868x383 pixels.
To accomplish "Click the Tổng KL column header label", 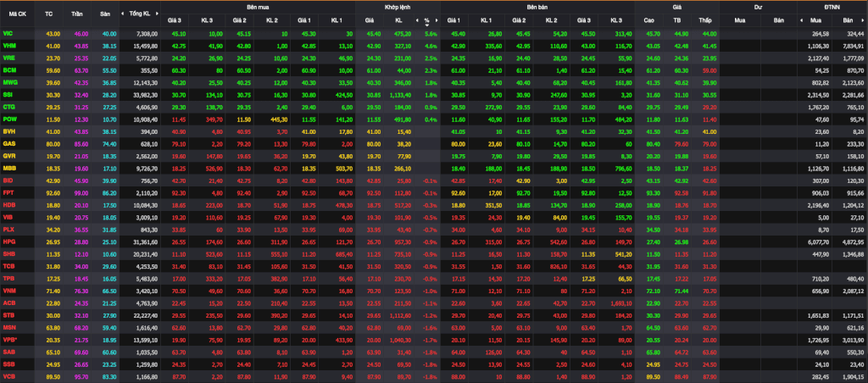I will (140, 14).
